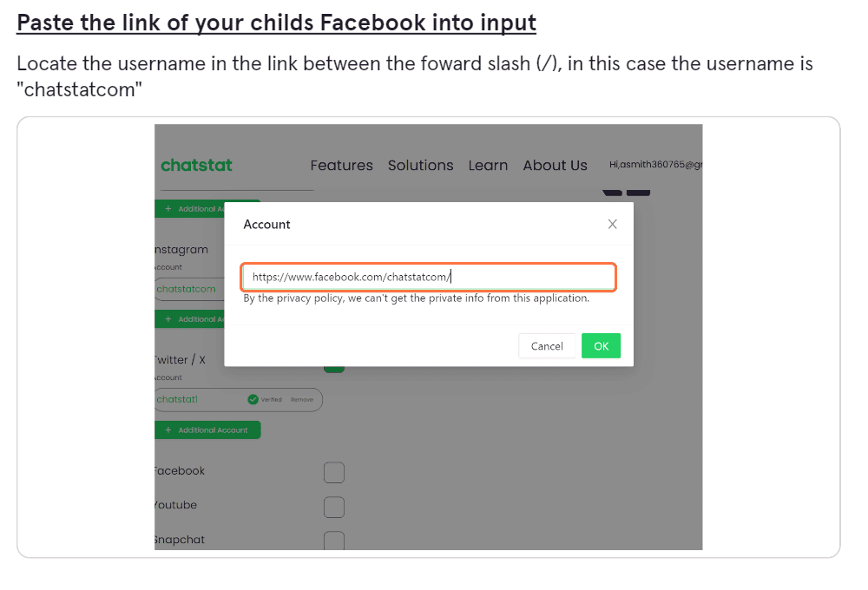868x590 pixels.
Task: Click the Cancel button in dialog
Action: [546, 346]
